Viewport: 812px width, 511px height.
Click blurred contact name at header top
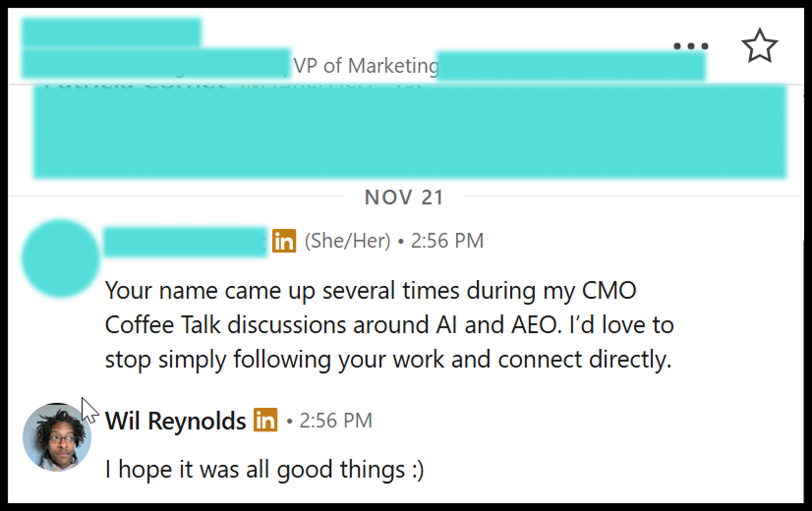pyautogui.click(x=111, y=32)
